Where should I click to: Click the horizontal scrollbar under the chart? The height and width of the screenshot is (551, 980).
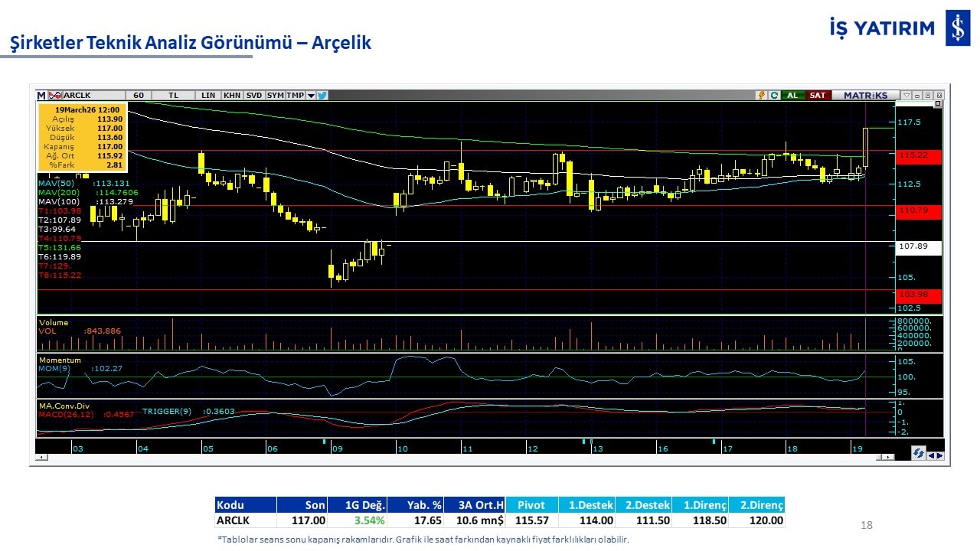click(459, 458)
